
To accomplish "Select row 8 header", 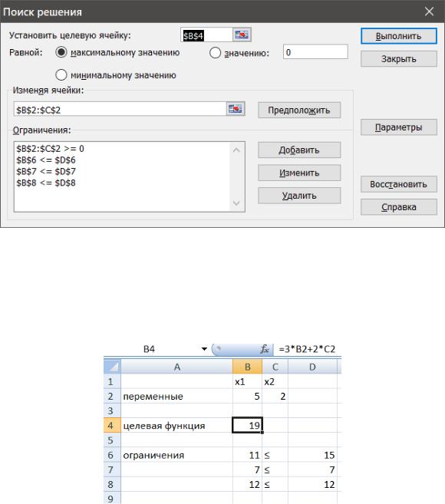I will [x=112, y=484].
